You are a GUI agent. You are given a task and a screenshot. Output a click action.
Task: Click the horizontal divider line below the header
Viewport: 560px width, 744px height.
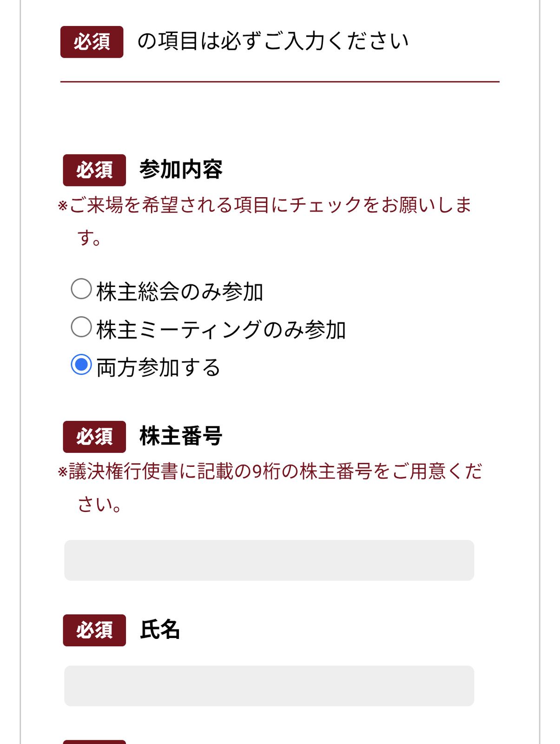tap(280, 81)
